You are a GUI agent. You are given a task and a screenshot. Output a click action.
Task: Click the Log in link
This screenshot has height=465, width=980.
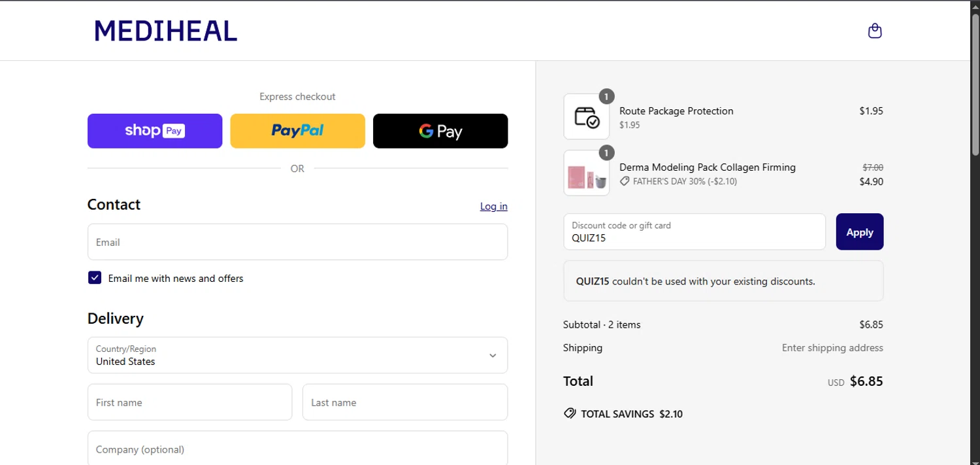[494, 206]
